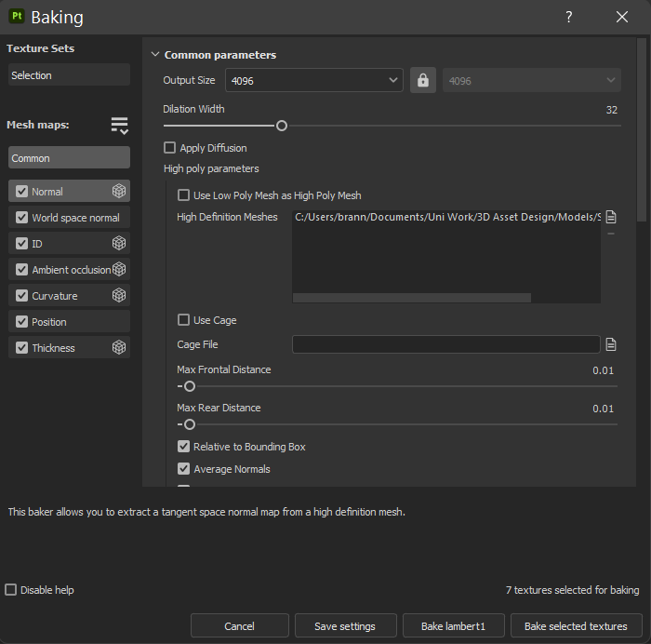Image resolution: width=651 pixels, height=644 pixels.
Task: Click the Bake selected textures button
Action: 576,626
